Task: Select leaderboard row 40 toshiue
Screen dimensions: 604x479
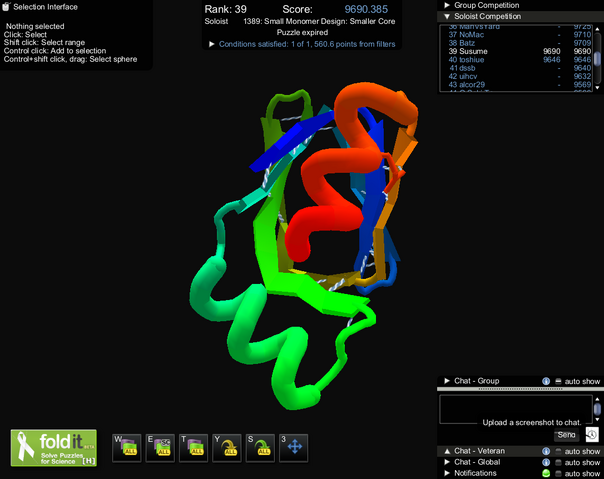Action: click(519, 60)
